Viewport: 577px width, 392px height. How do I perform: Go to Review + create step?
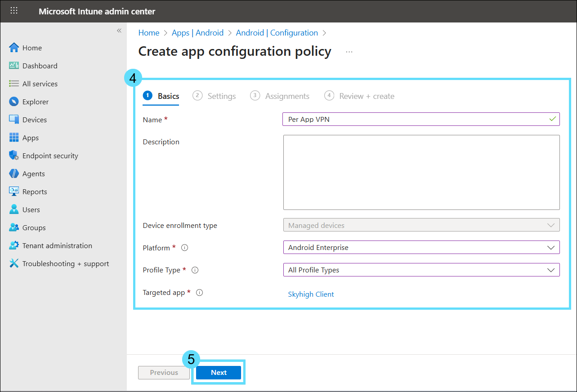(x=359, y=96)
